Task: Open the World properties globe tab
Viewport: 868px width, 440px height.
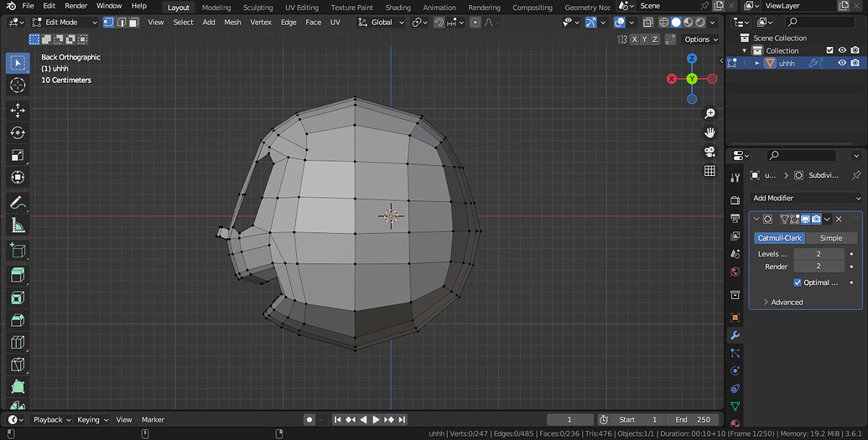Action: click(735, 272)
